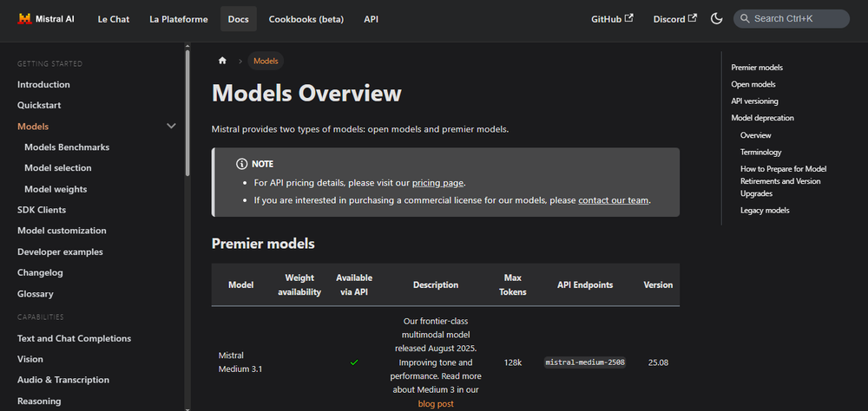The image size is (868, 411).
Task: Open SDK Clients in sidebar
Action: pos(42,210)
